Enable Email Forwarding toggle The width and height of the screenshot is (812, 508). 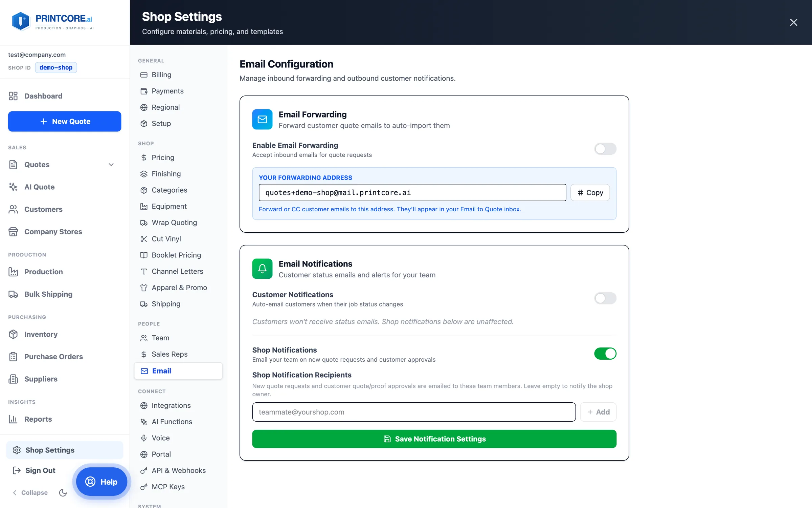[x=605, y=149]
